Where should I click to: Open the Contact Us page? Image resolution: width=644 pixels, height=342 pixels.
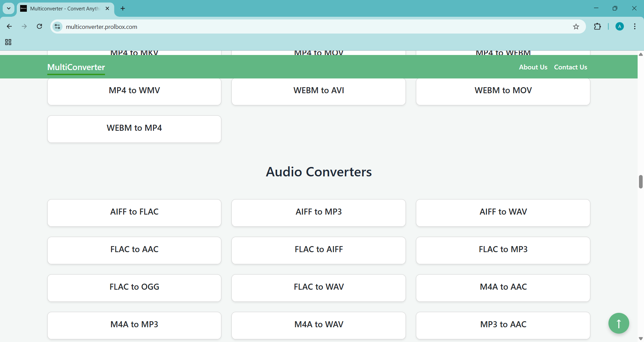pos(570,67)
